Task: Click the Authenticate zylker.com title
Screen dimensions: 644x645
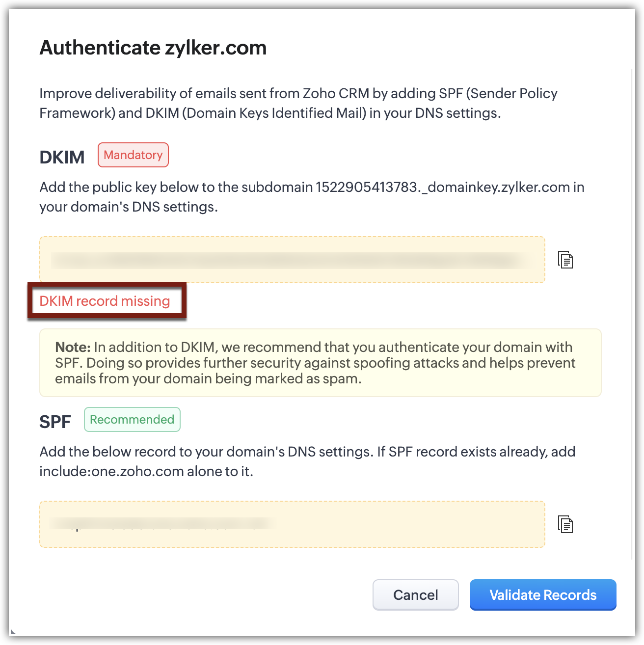Action: pos(153,48)
